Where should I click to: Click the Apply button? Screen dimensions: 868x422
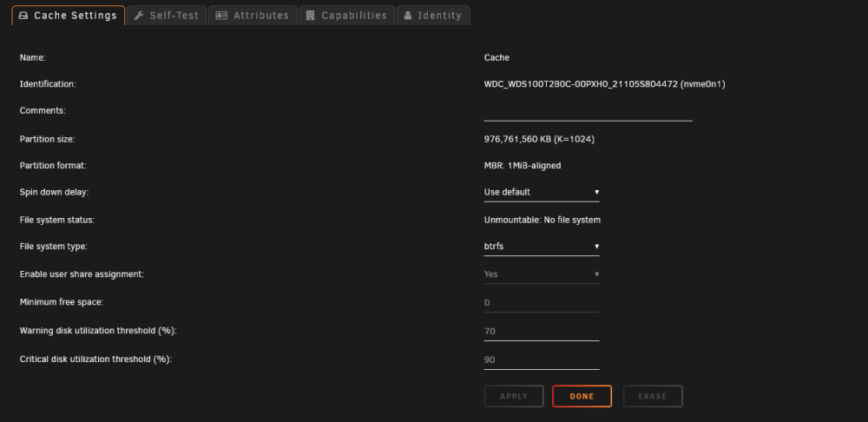(514, 397)
